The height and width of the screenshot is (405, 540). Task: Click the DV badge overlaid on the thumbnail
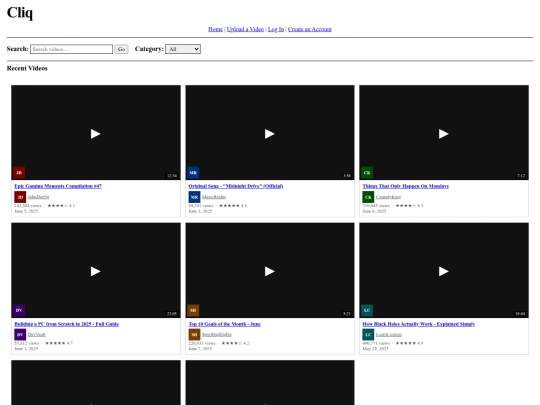pos(19,310)
